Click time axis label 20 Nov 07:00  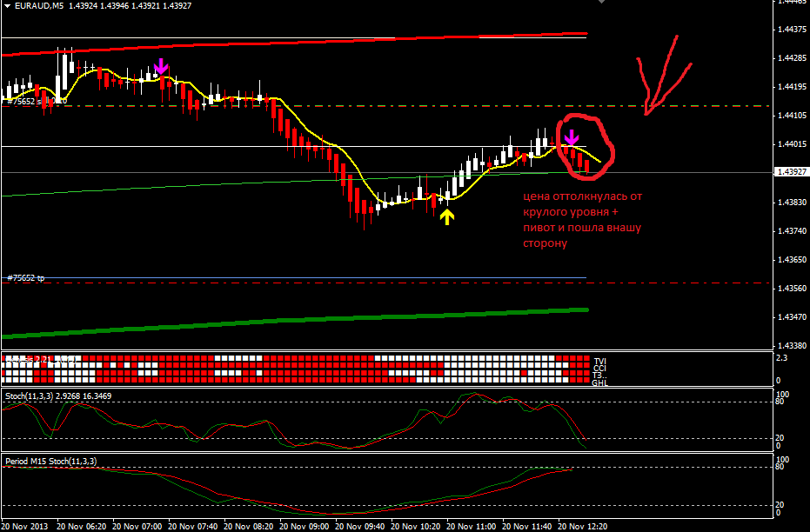click(137, 526)
